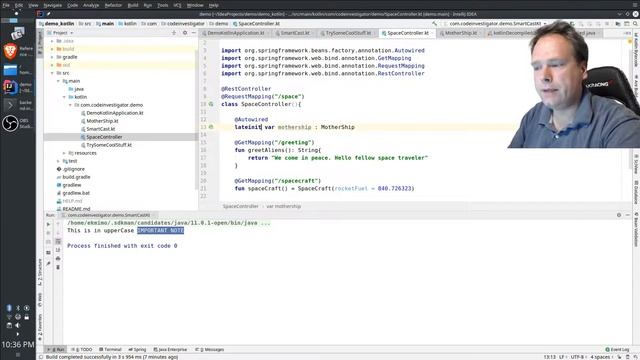Expand the gradle folder in tree
Image resolution: width=640 pixels, height=360 pixels.
(52, 57)
